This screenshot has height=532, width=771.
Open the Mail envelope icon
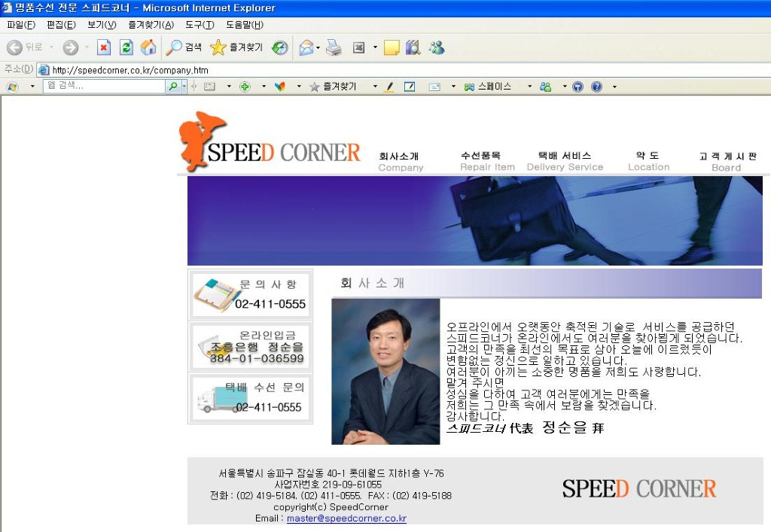point(306,47)
